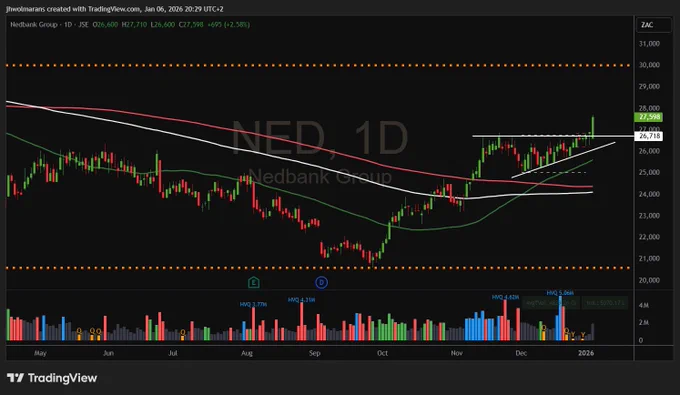This screenshot has width=680, height=395.
Task: Click the earnings 'E' marker icon
Action: point(254,283)
